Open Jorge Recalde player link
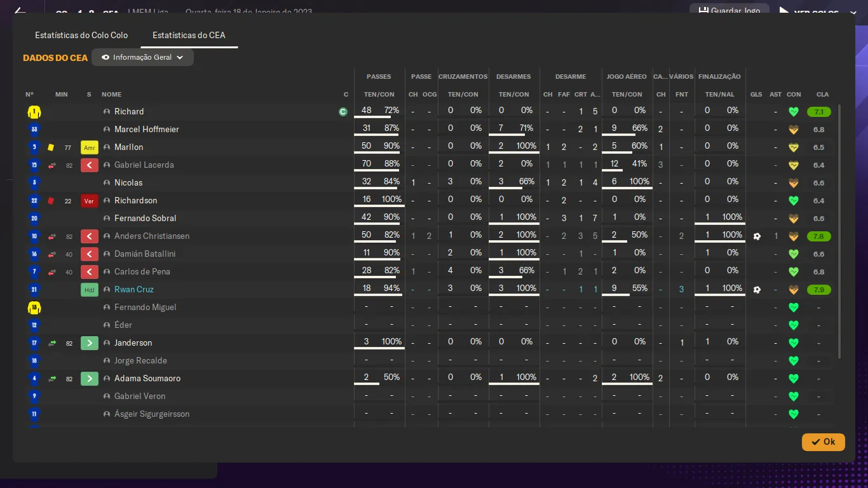The height and width of the screenshot is (488, 868). point(140,361)
